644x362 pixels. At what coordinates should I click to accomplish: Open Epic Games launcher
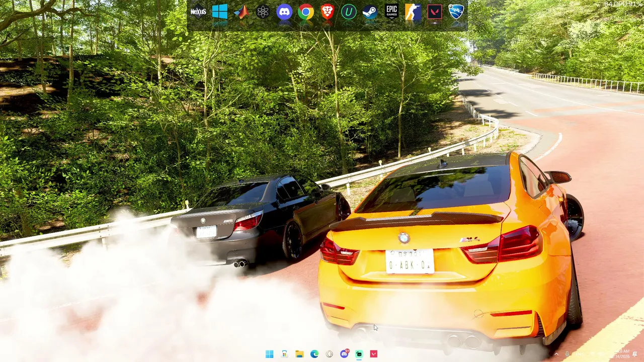click(x=391, y=12)
